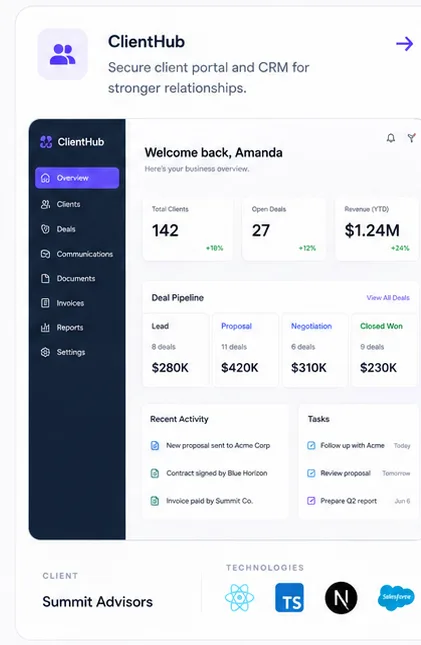Screen dimensions: 421x645
Task: Open 'Contract signed by Blue Horizon' activity
Action: pos(217,473)
